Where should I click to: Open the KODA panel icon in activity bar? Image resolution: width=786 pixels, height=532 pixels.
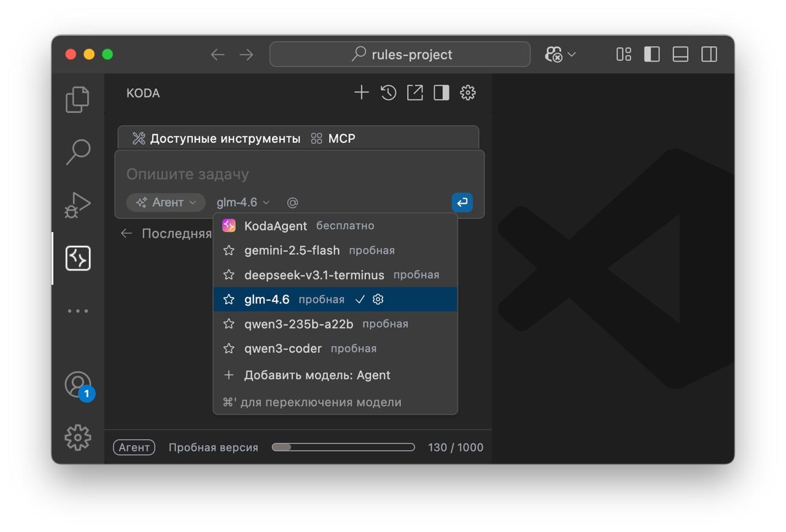coord(77,258)
